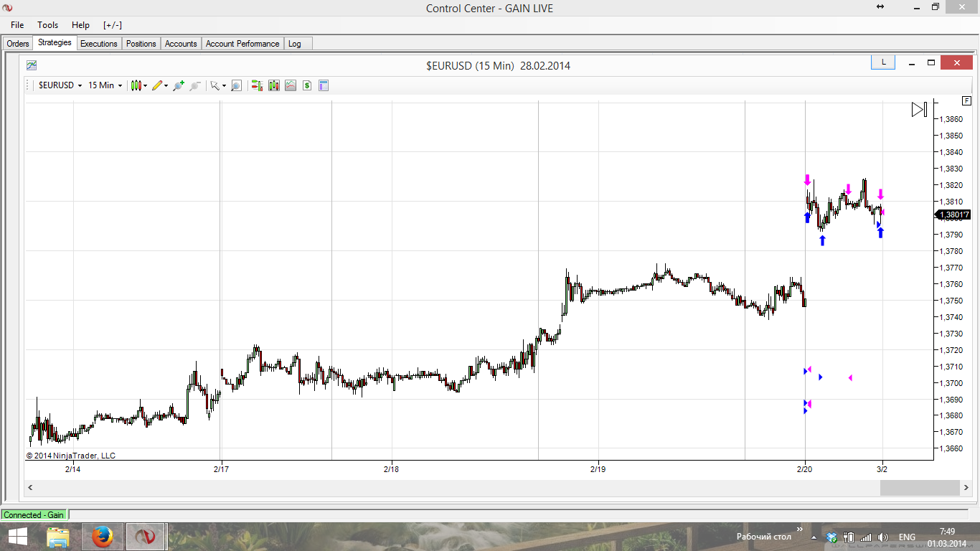Open the Tools menu

coord(48,25)
